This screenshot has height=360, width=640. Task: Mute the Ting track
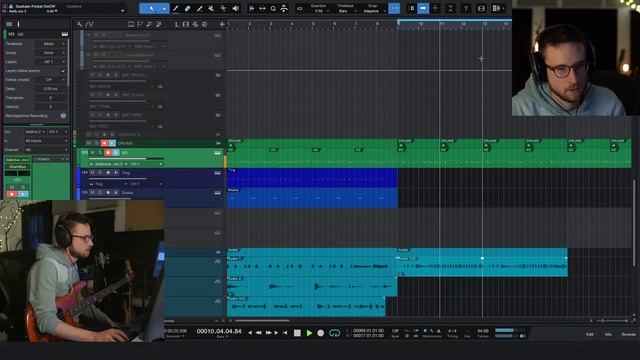coord(93,173)
